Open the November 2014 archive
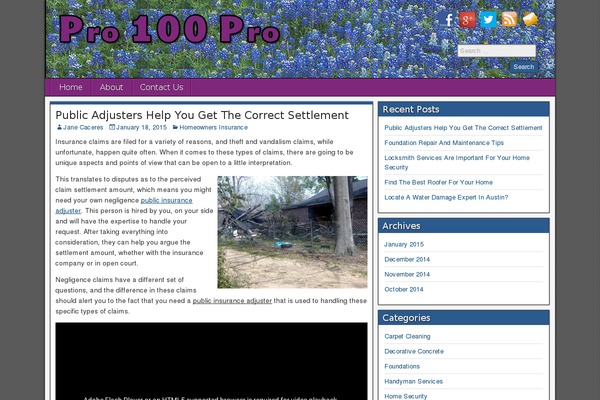 407,274
